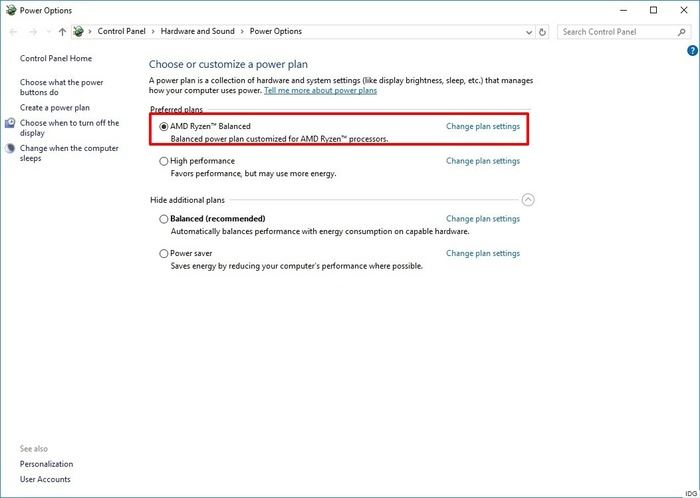Click the Hide additional plans label

click(188, 200)
